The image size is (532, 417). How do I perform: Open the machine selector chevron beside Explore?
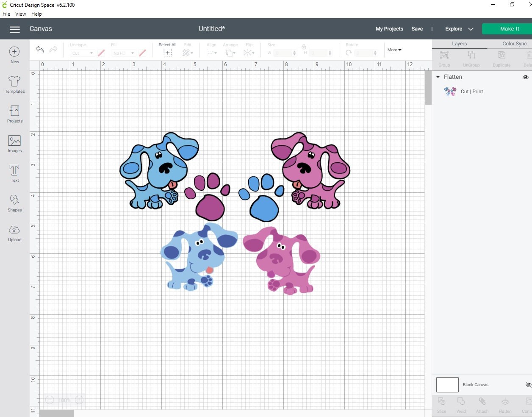(x=471, y=29)
